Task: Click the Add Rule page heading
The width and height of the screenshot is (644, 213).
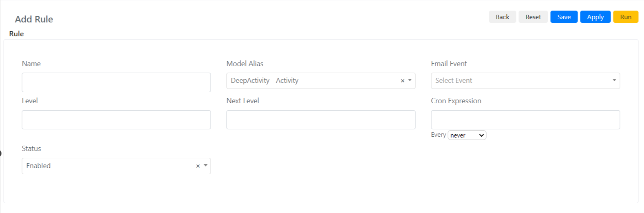Action: pyautogui.click(x=34, y=19)
